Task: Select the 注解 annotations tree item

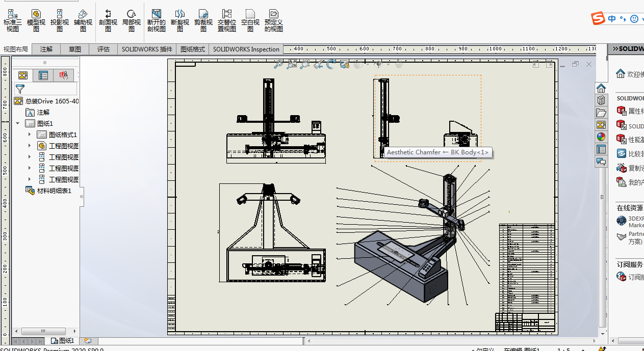Action: [x=38, y=112]
